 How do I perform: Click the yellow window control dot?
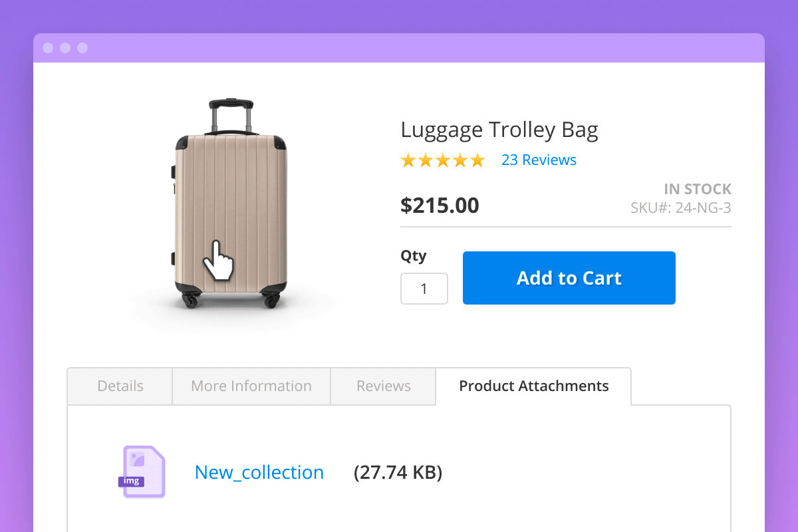click(65, 48)
